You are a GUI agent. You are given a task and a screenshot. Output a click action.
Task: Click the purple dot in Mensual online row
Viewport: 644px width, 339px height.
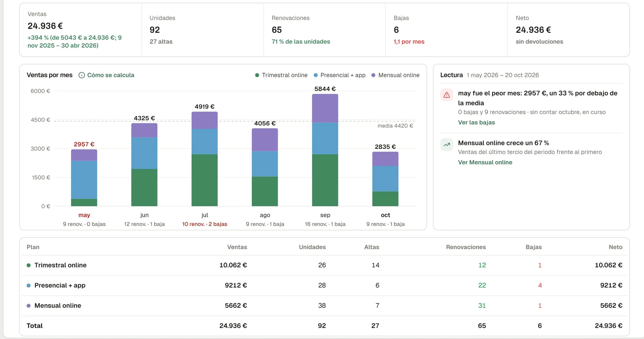pyautogui.click(x=29, y=306)
